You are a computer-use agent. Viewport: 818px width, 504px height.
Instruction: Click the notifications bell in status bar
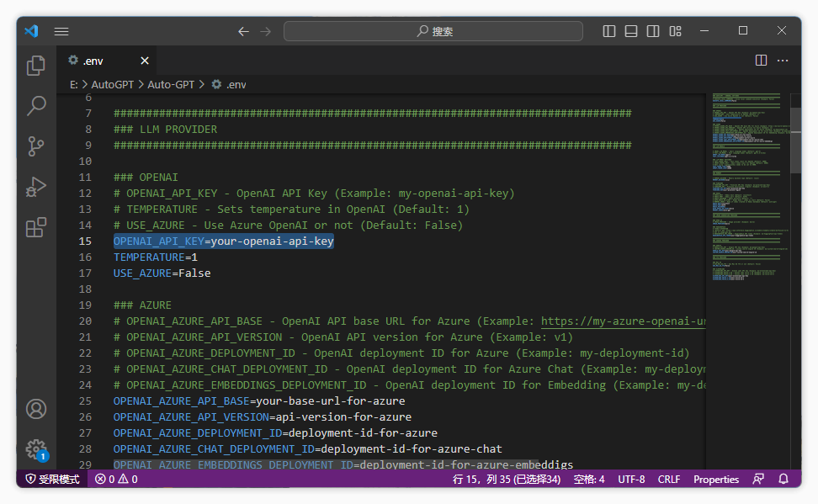pos(783,479)
